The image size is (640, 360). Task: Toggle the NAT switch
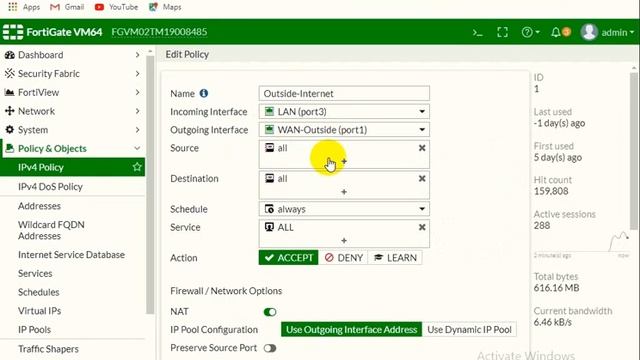(270, 312)
